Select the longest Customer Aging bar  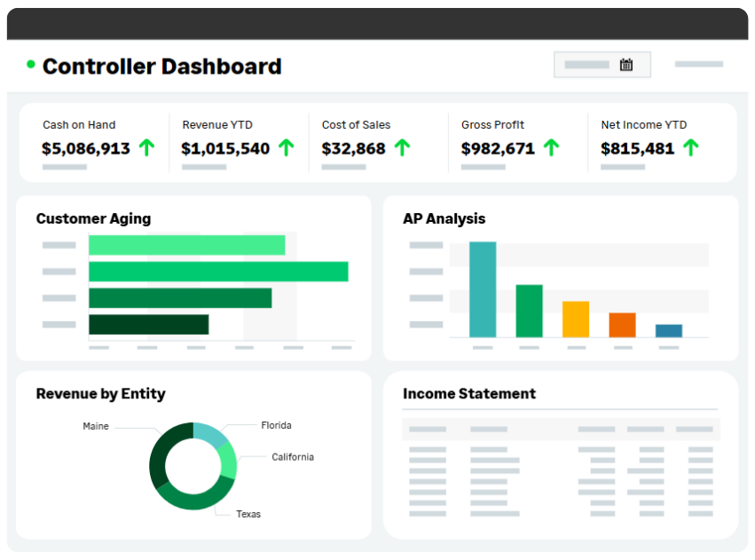click(218, 272)
